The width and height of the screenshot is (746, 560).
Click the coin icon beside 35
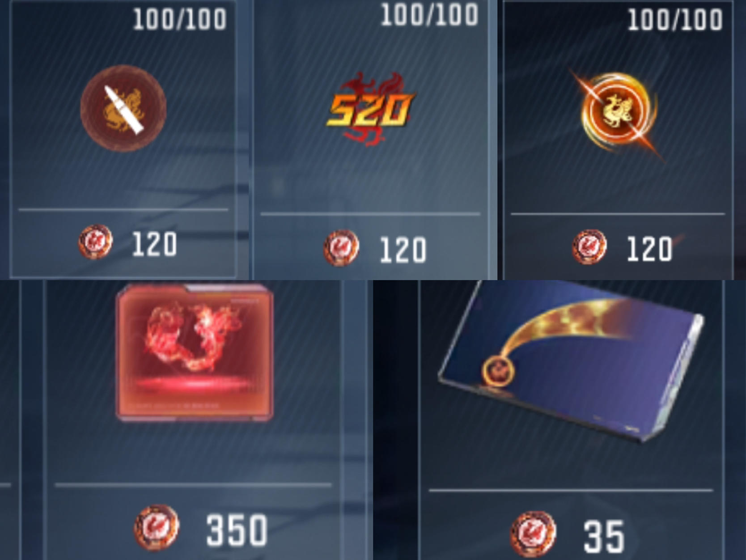533,533
